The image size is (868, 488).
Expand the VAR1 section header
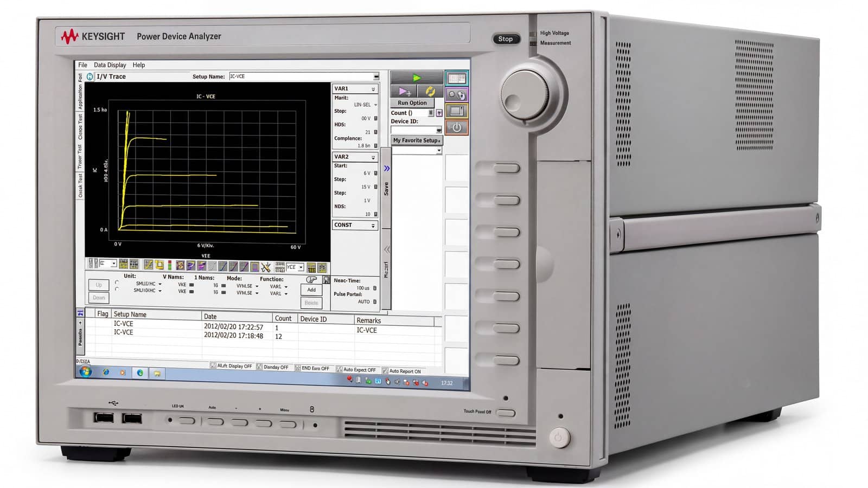coord(355,89)
